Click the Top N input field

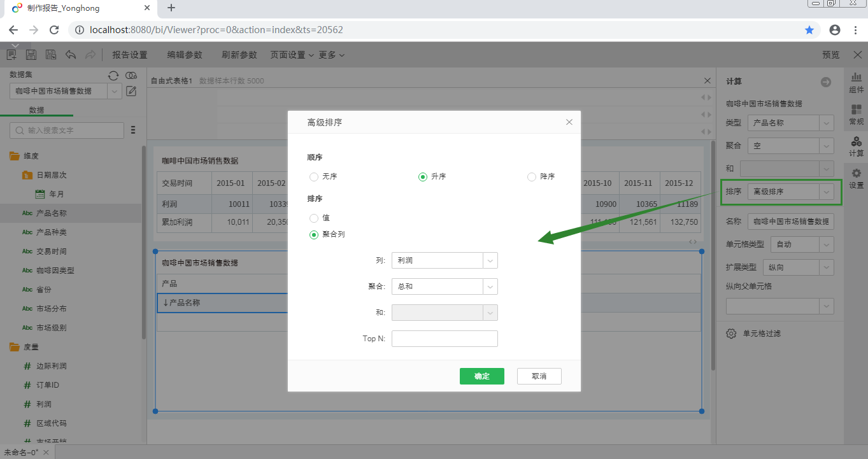445,339
